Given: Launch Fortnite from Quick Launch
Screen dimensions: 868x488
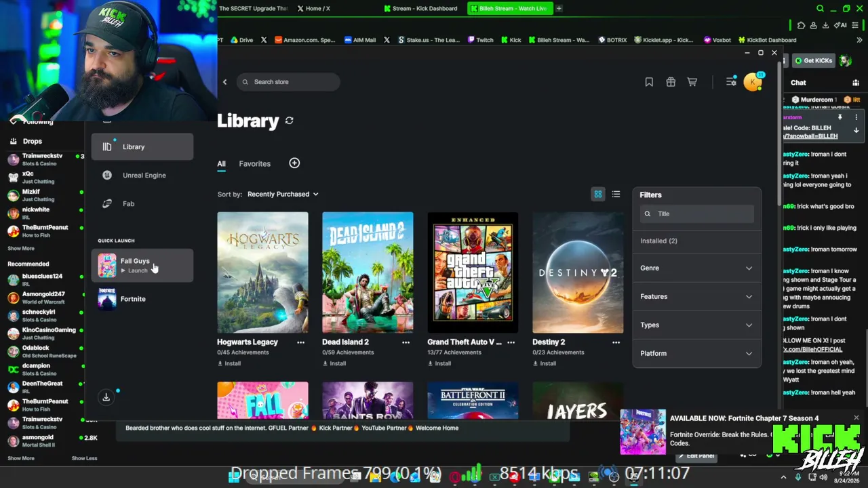Looking at the screenshot, I should (x=142, y=299).
